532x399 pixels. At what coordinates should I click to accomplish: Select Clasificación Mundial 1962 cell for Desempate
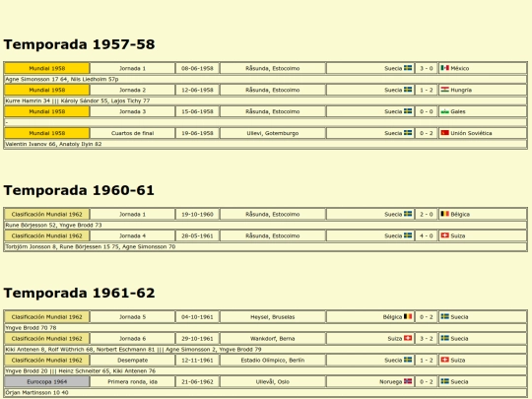tap(47, 360)
